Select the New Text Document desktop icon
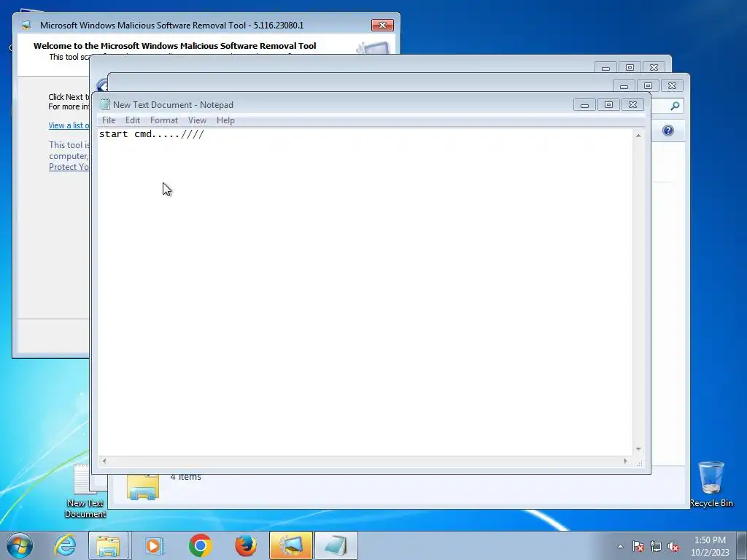 click(85, 491)
